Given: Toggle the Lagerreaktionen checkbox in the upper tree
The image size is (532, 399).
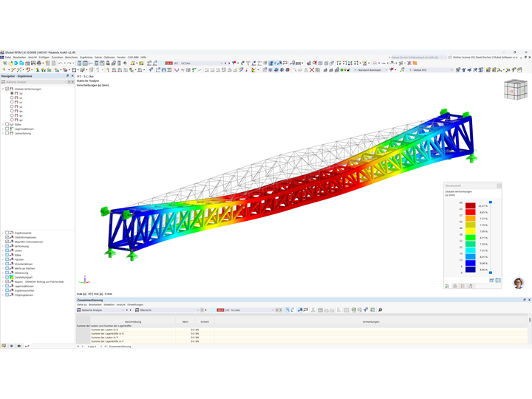Looking at the screenshot, I should coord(7,129).
